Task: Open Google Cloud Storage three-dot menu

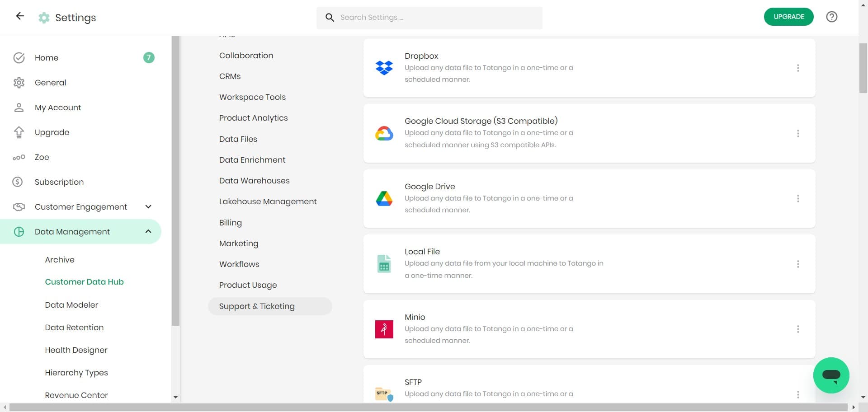Action: pyautogui.click(x=798, y=133)
